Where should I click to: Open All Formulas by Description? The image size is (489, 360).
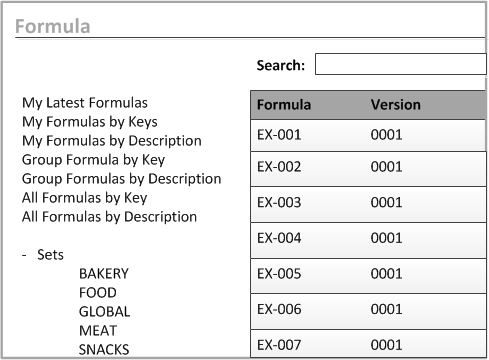[x=109, y=217]
